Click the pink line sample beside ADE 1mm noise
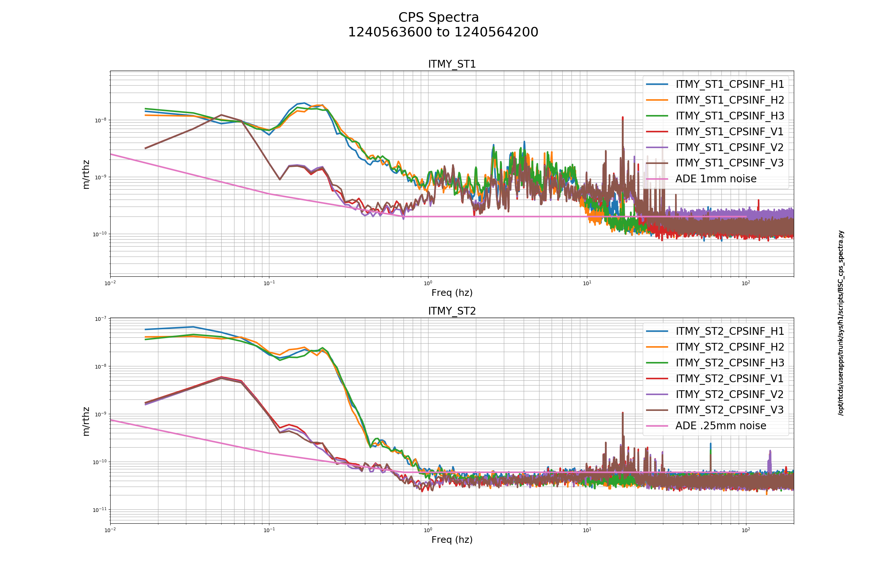Image resolution: width=882 pixels, height=588 pixels. 657,179
